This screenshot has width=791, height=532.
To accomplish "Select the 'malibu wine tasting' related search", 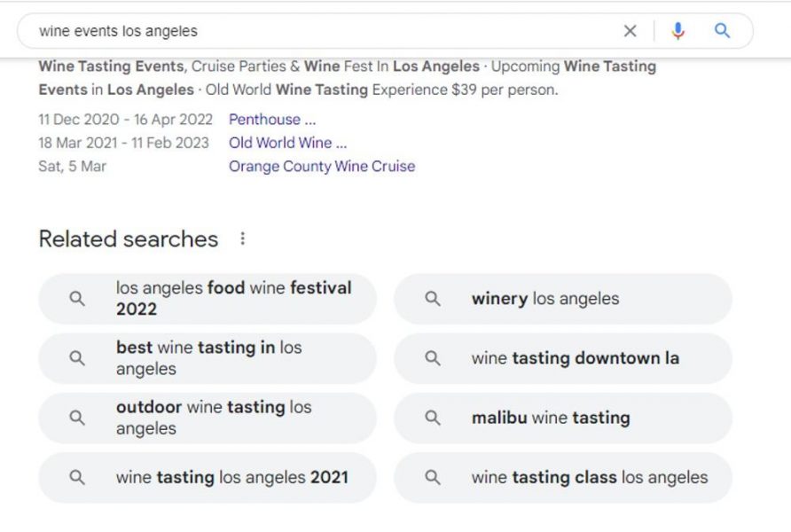I will (551, 418).
